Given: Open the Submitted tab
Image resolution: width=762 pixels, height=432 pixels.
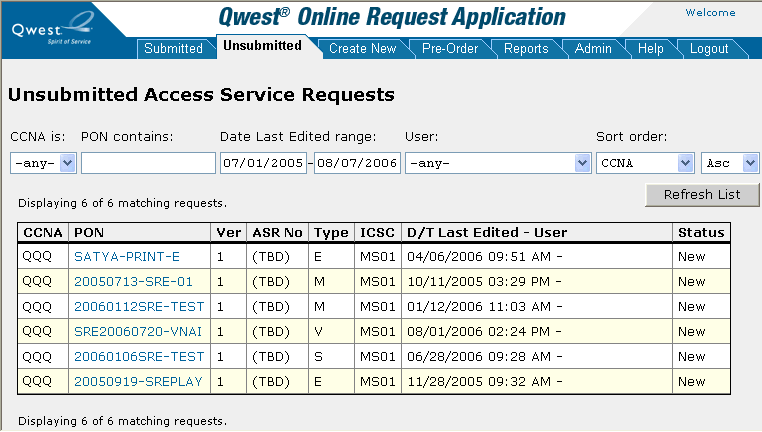Looking at the screenshot, I should [x=173, y=48].
